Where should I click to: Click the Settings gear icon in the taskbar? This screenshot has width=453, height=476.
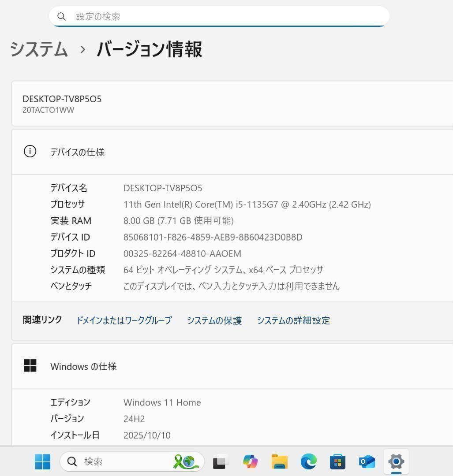[x=395, y=461]
